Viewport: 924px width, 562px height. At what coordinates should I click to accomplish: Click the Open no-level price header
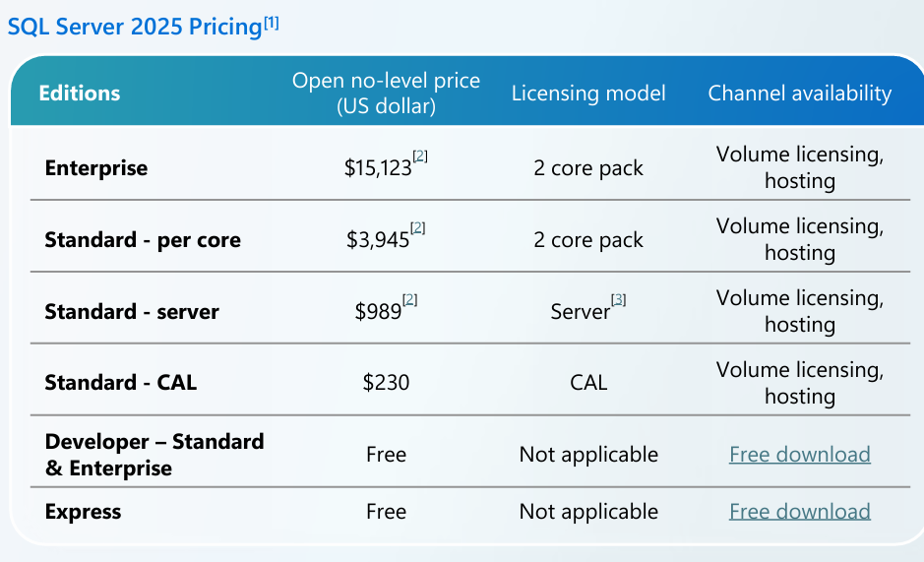coord(386,94)
